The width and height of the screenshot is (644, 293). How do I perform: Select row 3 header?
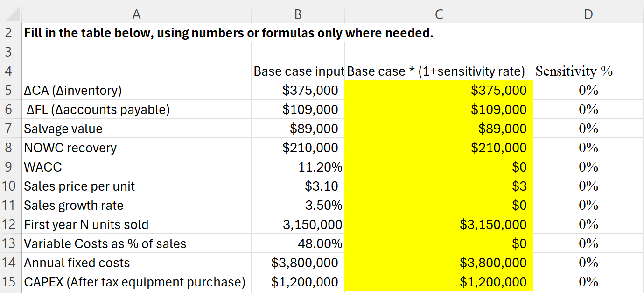(11, 52)
